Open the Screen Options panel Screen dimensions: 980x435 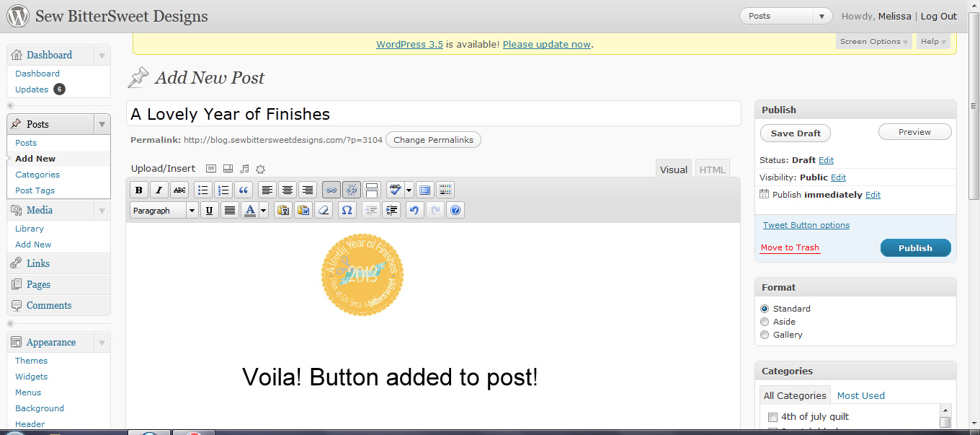click(874, 42)
